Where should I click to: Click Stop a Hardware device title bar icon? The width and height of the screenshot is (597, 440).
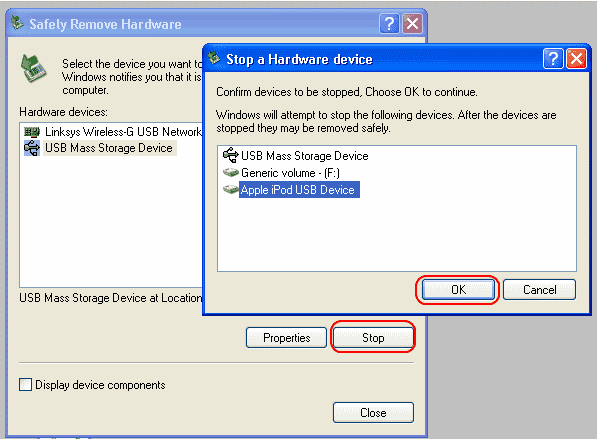pos(214,58)
